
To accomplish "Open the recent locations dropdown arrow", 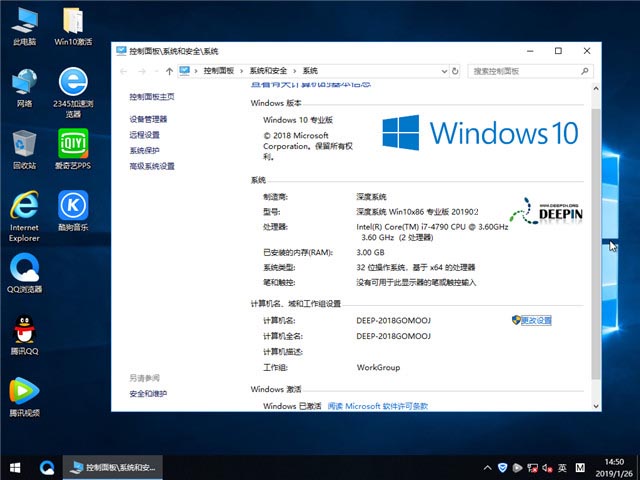I will click(x=156, y=71).
